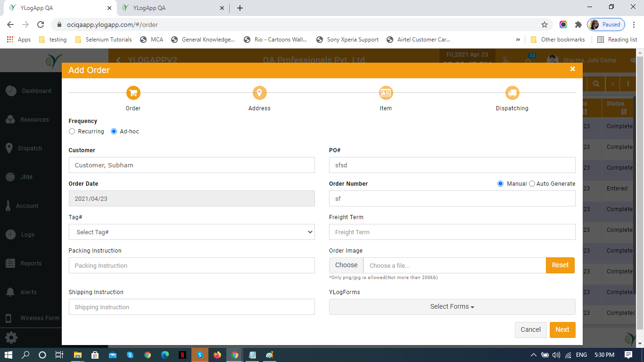This screenshot has width=644, height=362.
Task: Click the Shipping Instruction field
Action: pyautogui.click(x=192, y=307)
